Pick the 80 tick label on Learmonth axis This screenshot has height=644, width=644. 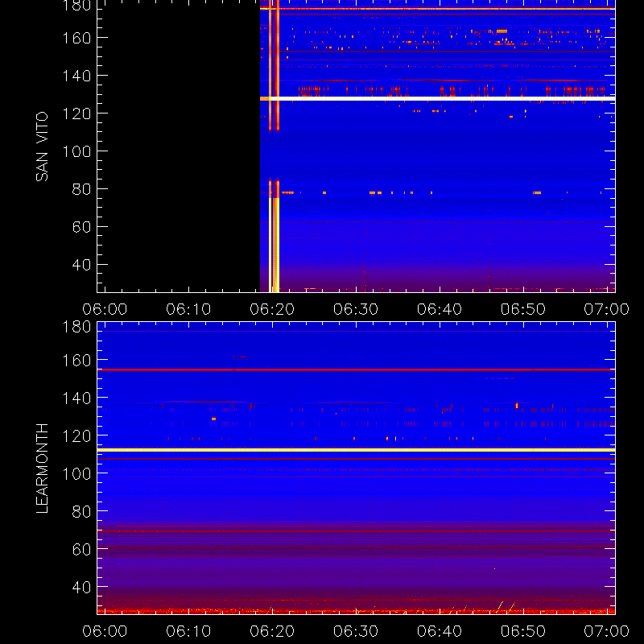pyautogui.click(x=81, y=511)
